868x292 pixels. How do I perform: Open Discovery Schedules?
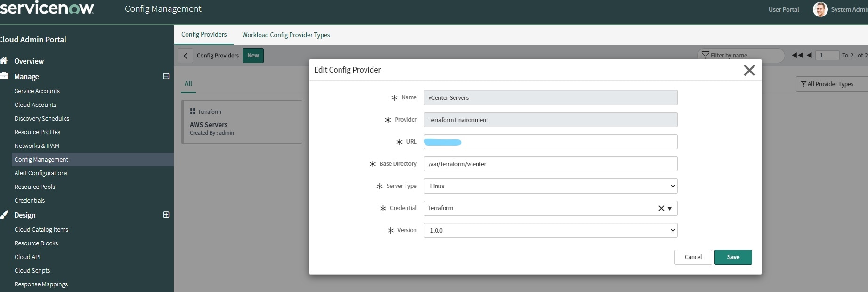click(x=42, y=119)
